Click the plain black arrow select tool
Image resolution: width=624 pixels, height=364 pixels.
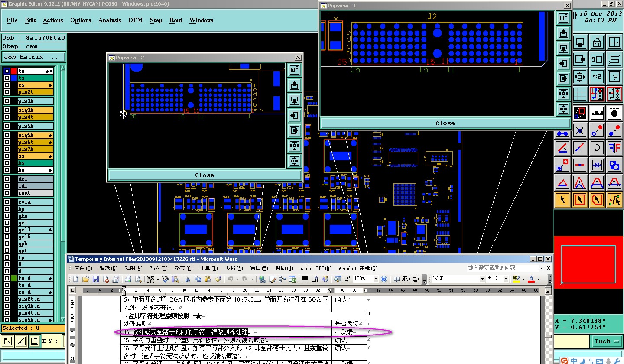coord(562,200)
